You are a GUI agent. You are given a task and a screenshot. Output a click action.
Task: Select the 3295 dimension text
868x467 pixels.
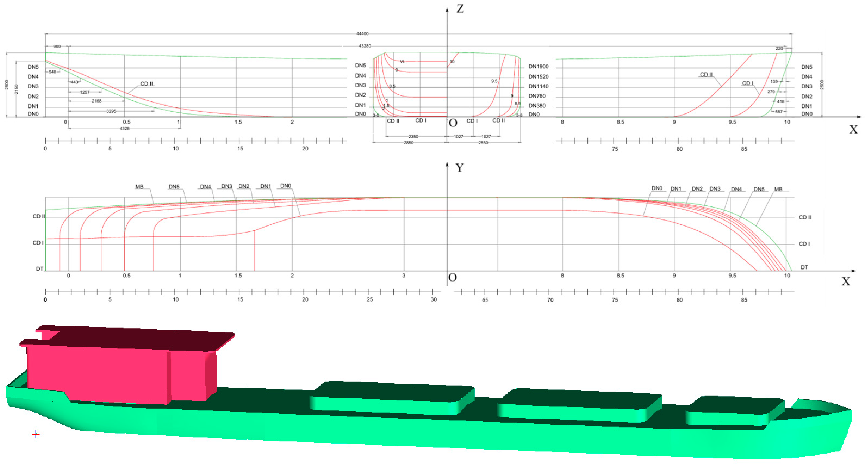pos(111,111)
